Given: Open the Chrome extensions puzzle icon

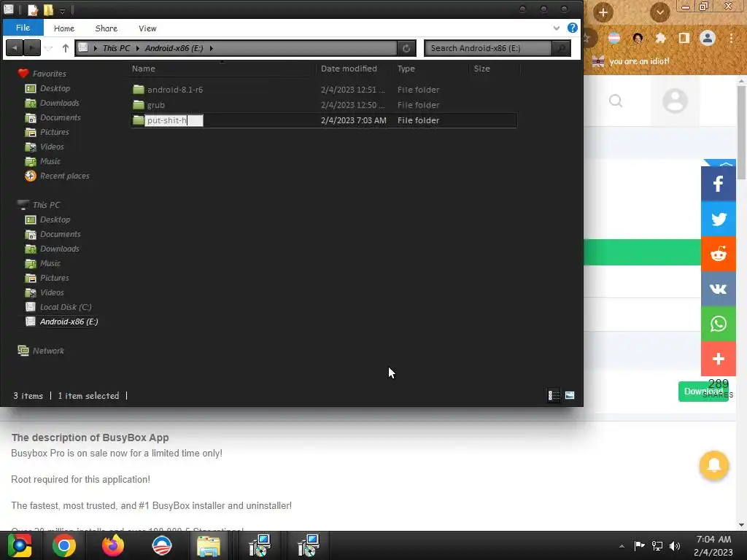Looking at the screenshot, I should [660, 38].
